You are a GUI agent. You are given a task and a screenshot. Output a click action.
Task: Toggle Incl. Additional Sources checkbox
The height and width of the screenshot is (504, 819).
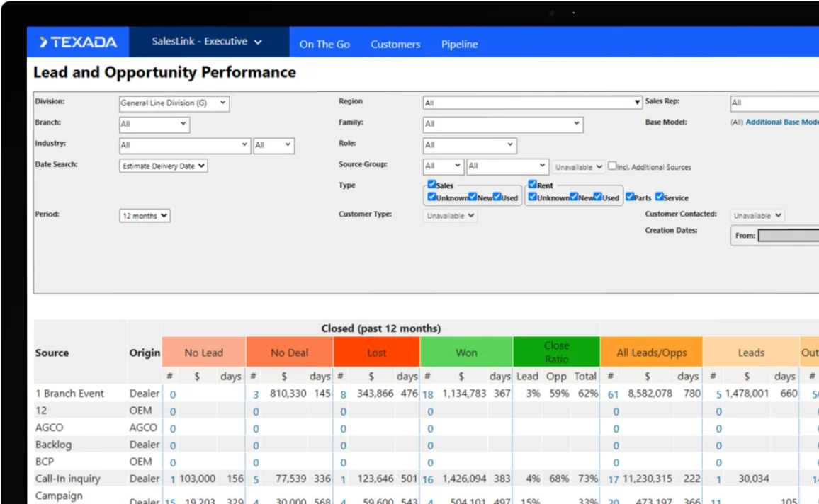611,166
